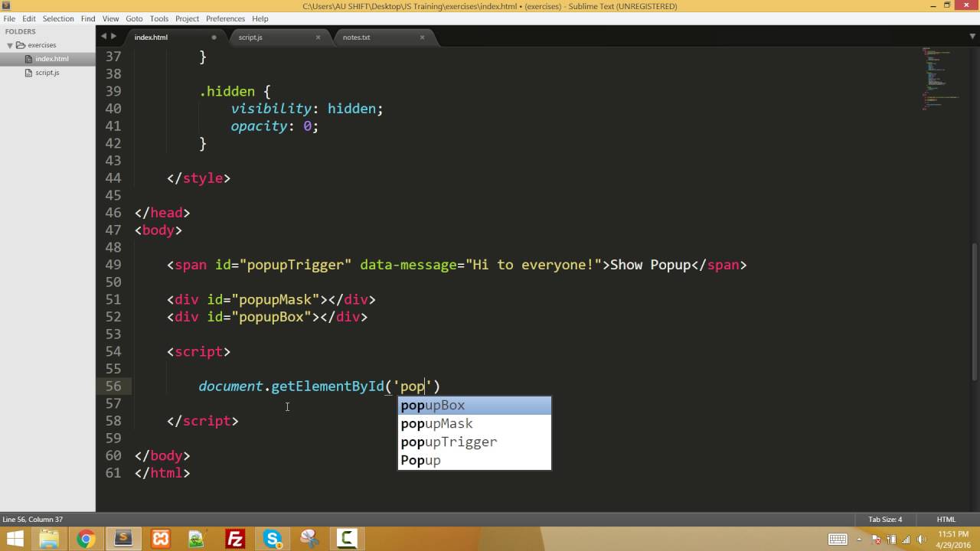Open the on-screen touch keyboard
Image resolution: width=980 pixels, height=551 pixels.
[838, 539]
